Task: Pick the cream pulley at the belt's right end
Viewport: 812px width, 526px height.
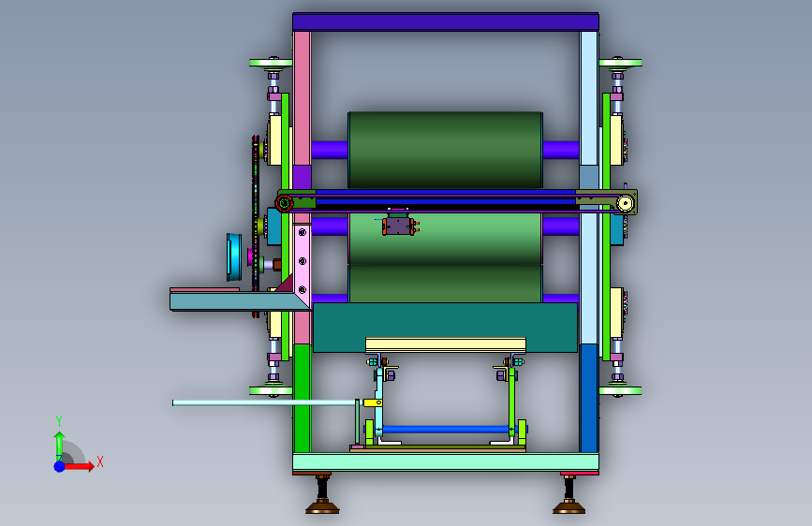Action: 625,203
